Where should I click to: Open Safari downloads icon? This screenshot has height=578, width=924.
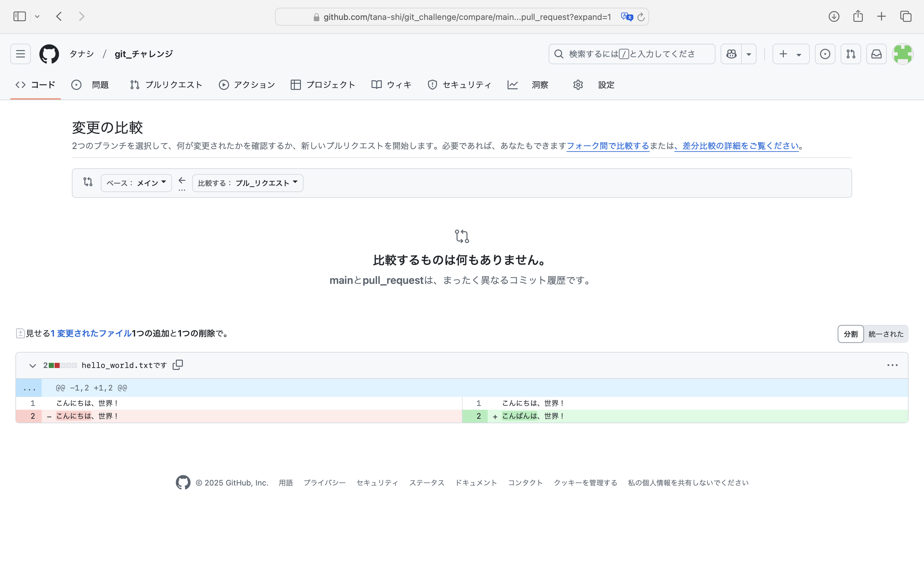coord(834,16)
